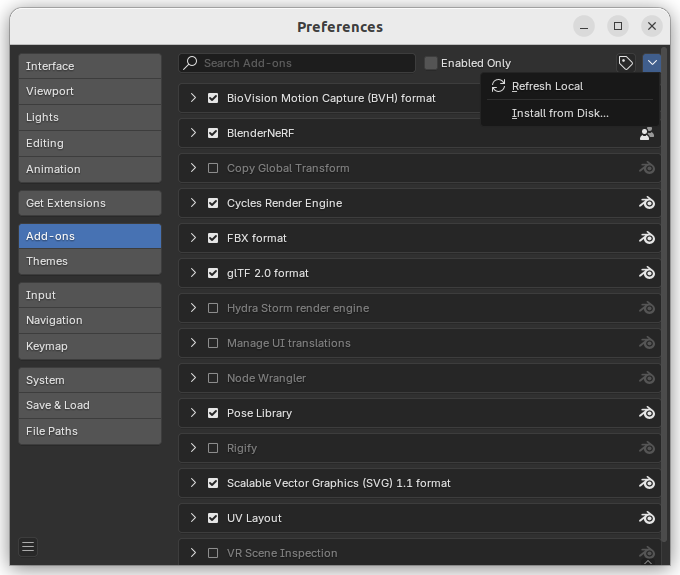Expand the glTF 2.0 format entry
This screenshot has width=680, height=575.
tap(193, 273)
